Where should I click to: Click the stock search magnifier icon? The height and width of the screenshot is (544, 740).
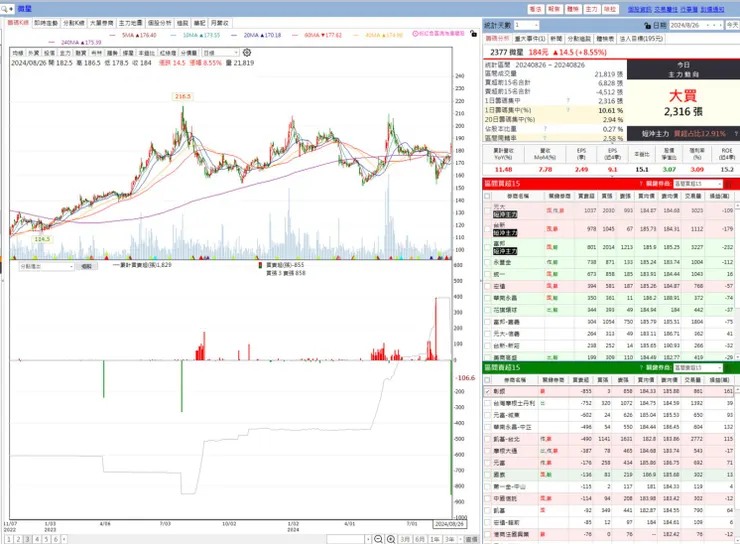(x=4, y=8)
